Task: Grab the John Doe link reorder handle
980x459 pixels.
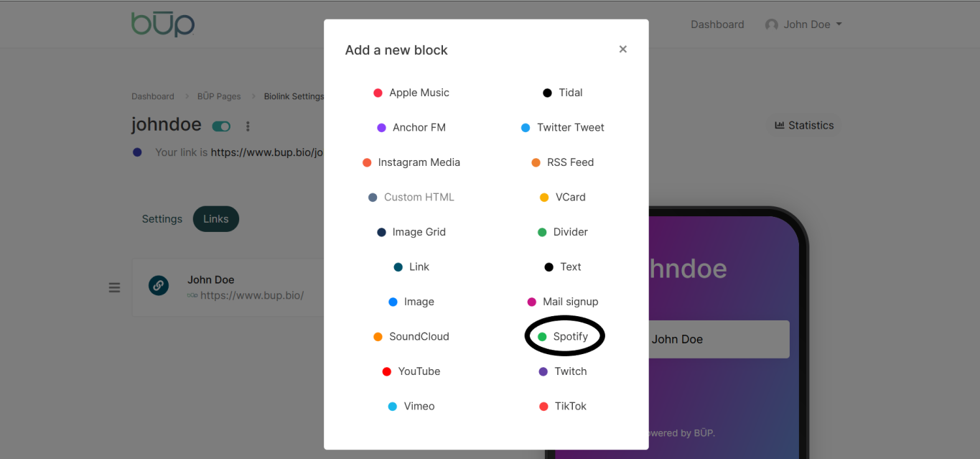Action: click(114, 287)
